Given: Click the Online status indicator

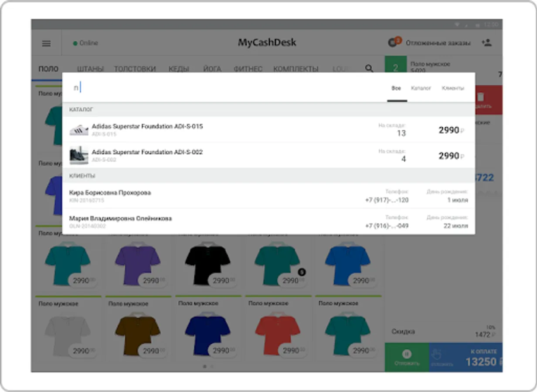Looking at the screenshot, I should (85, 43).
